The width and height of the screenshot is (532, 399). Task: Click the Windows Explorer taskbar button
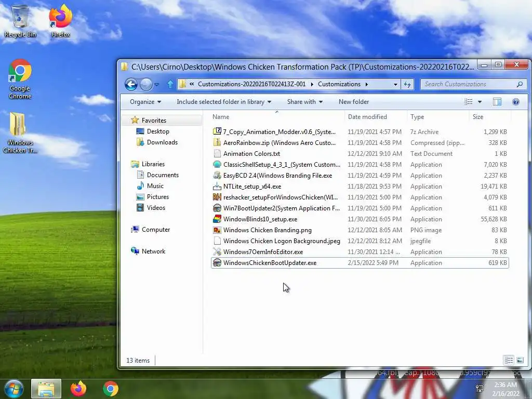[46, 389]
